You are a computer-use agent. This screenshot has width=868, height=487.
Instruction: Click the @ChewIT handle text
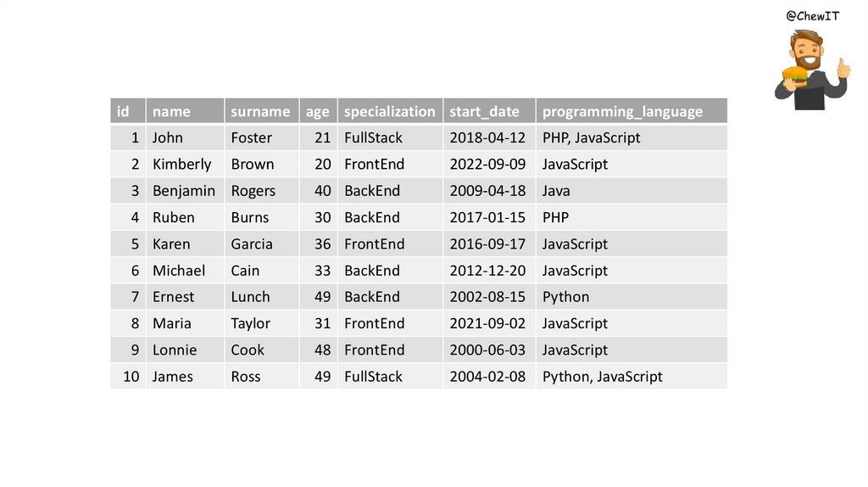pyautogui.click(x=812, y=15)
